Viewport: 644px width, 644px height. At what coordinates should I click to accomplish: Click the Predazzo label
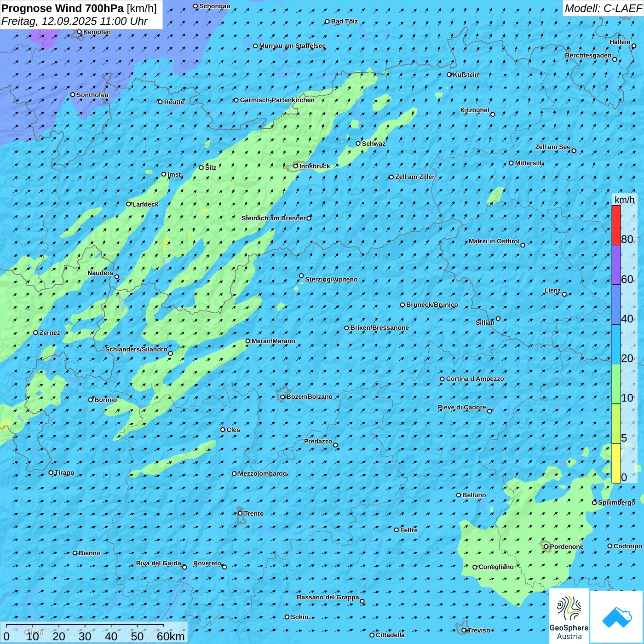pos(318,442)
